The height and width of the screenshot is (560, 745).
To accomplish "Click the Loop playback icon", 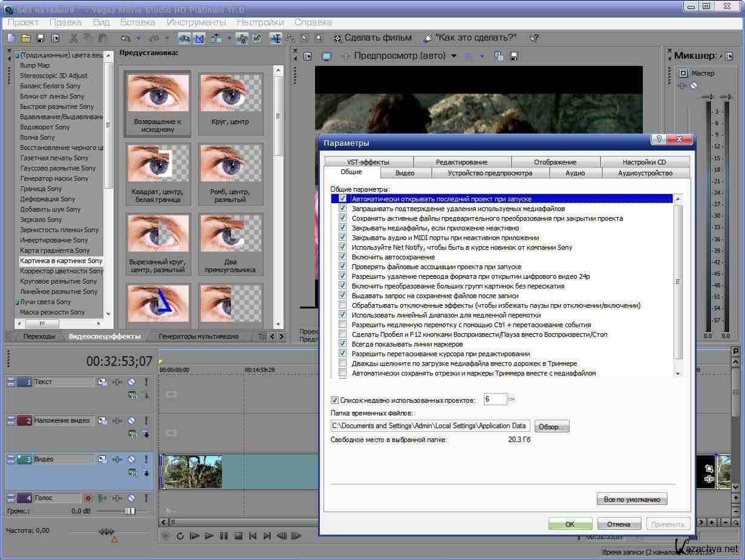I will click(180, 536).
